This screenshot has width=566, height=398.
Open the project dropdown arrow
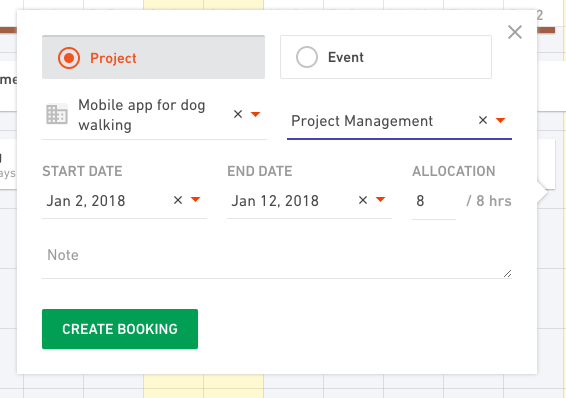click(x=256, y=114)
